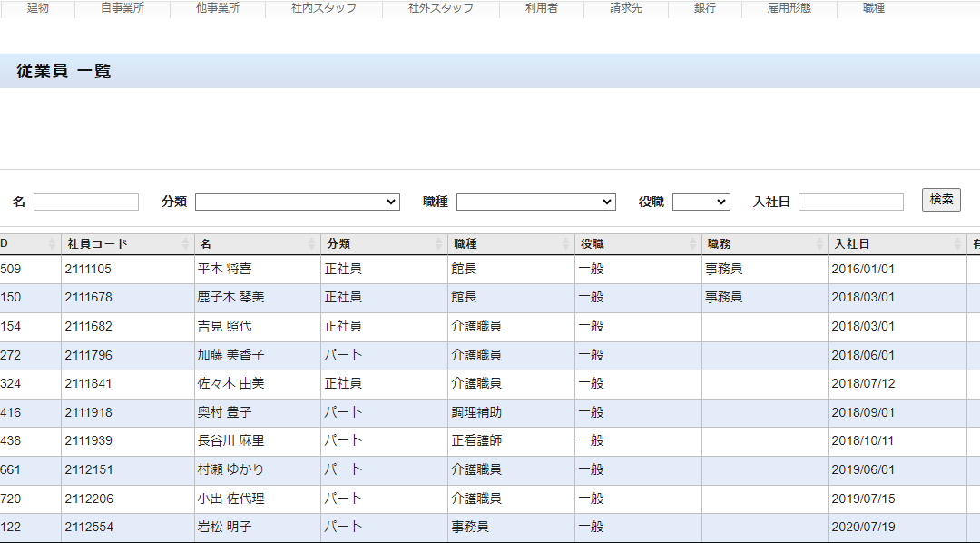
Task: Expand the 職種 filter dropdown
Action: pos(535,202)
